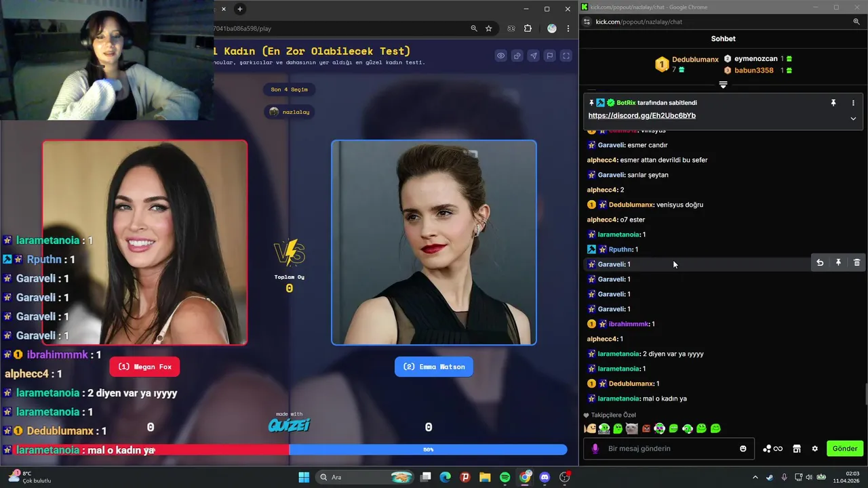This screenshot has width=868, height=488.
Task: Open Discord from the taskbar
Action: [x=545, y=477]
